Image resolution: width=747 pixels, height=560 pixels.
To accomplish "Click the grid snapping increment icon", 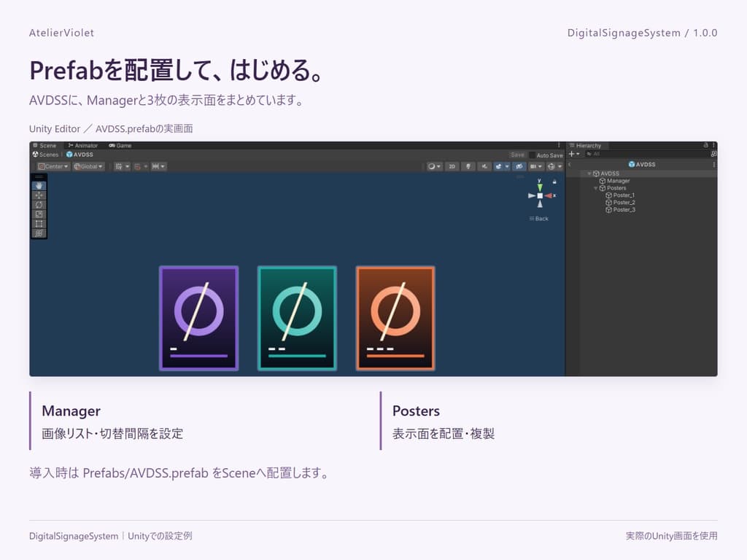I will 155,166.
